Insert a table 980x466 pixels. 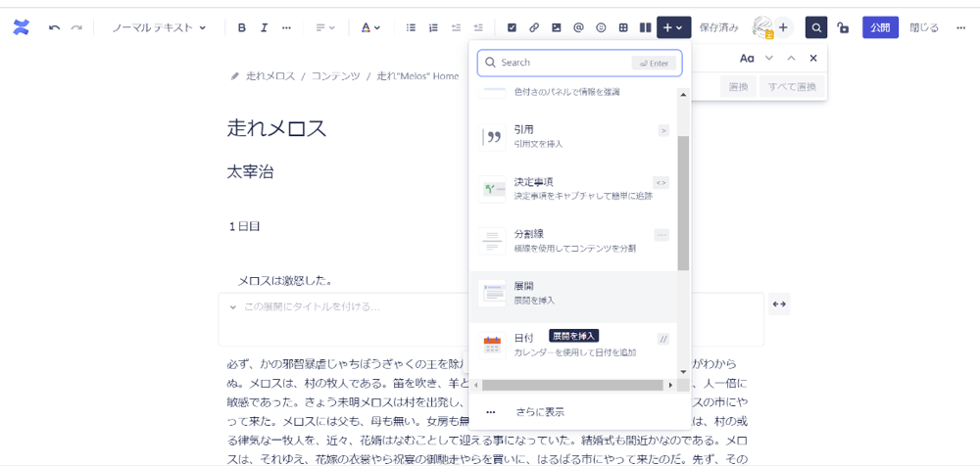[x=623, y=27]
